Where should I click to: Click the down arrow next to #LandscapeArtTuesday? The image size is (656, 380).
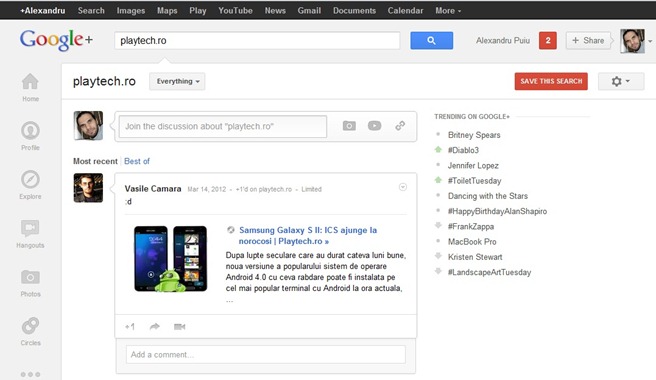click(x=438, y=271)
